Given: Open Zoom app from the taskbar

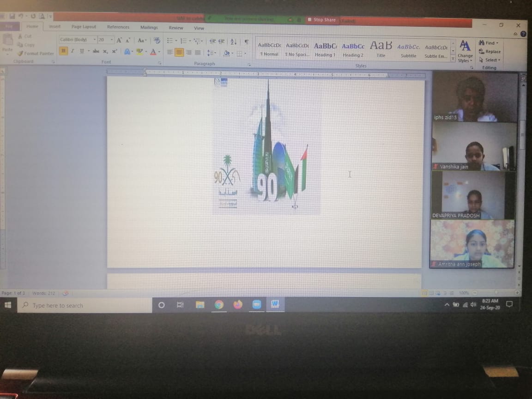Looking at the screenshot, I should (256, 305).
